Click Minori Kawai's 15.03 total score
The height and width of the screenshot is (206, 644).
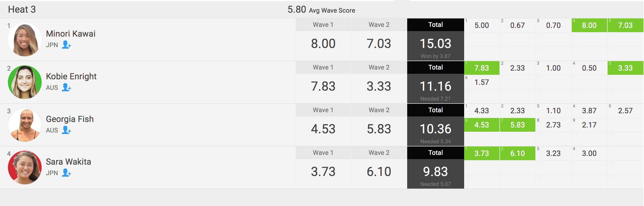click(435, 43)
